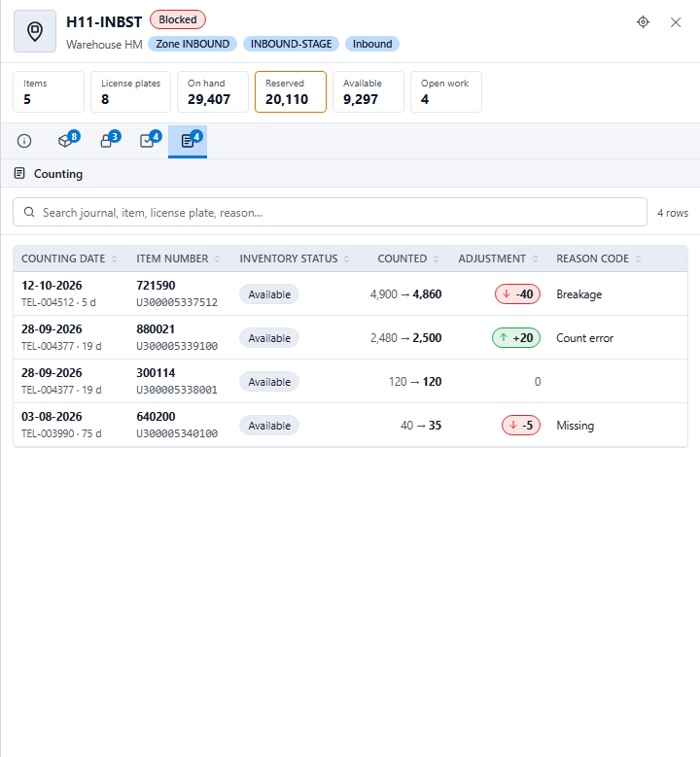Open the work checkmark tab with badge 4
Image resolution: width=700 pixels, height=757 pixels.
coord(148,141)
